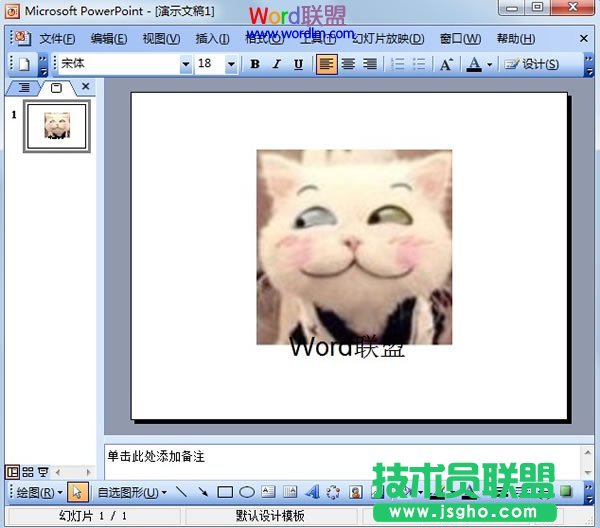Image resolution: width=600 pixels, height=528 pixels.
Task: Toggle italic formatting
Action: (x=277, y=64)
